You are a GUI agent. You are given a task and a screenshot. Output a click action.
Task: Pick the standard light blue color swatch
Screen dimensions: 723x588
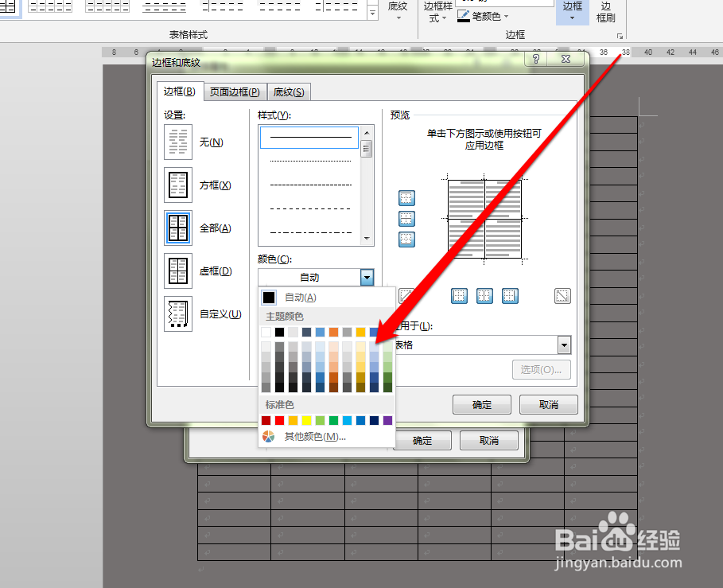pos(348,420)
